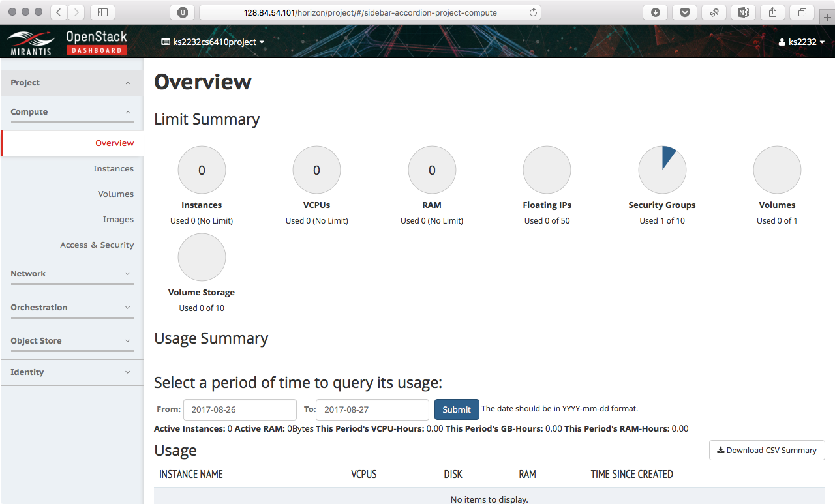Viewport: 835px width, 504px height.
Task: Collapse the Compute sidebar section
Action: tap(72, 112)
